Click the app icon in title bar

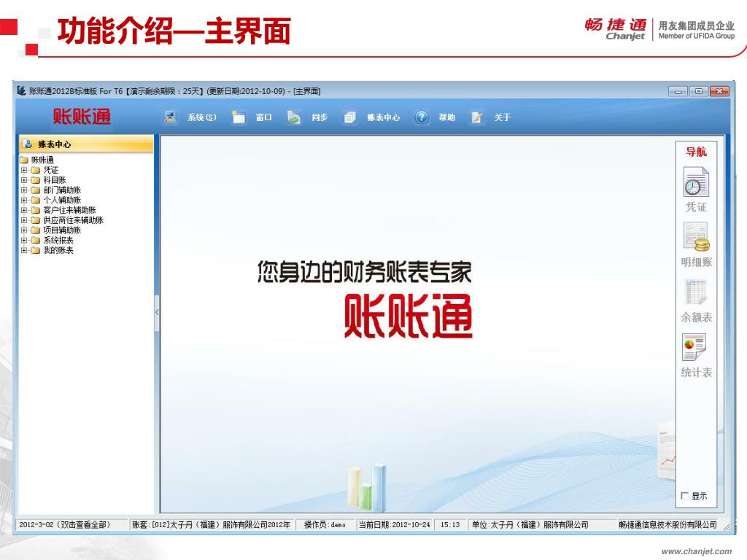21,90
